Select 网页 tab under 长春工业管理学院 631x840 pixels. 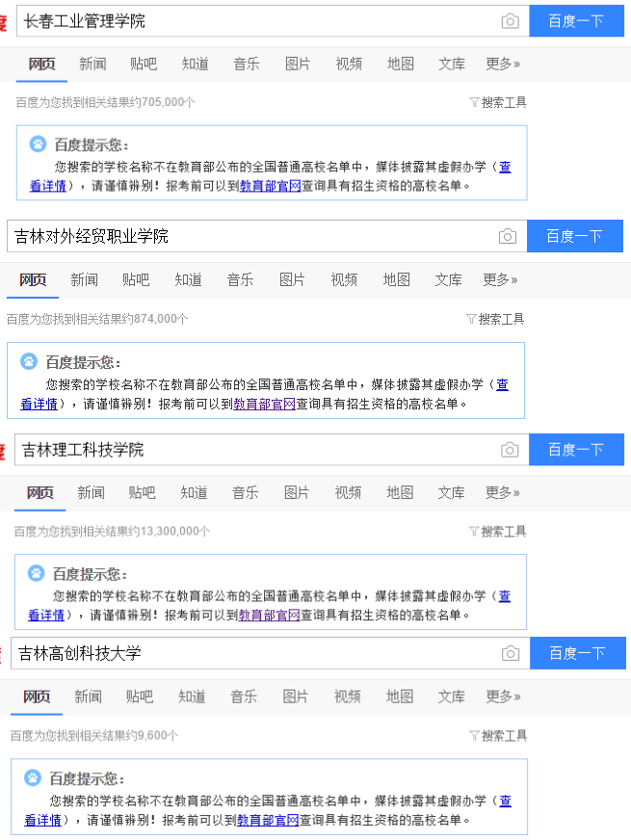coord(41,65)
